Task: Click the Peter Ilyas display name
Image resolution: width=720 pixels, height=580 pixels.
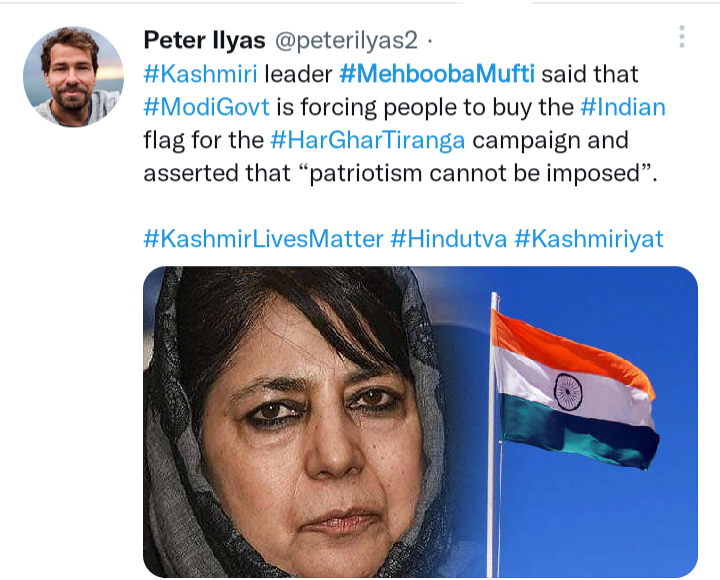Action: (x=204, y=40)
